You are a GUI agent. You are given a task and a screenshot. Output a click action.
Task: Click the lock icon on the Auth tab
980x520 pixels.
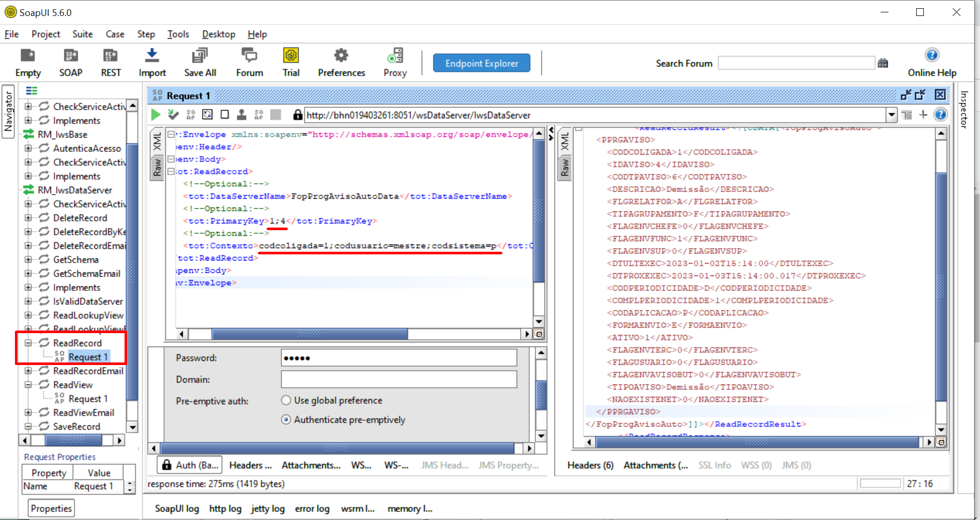(166, 465)
